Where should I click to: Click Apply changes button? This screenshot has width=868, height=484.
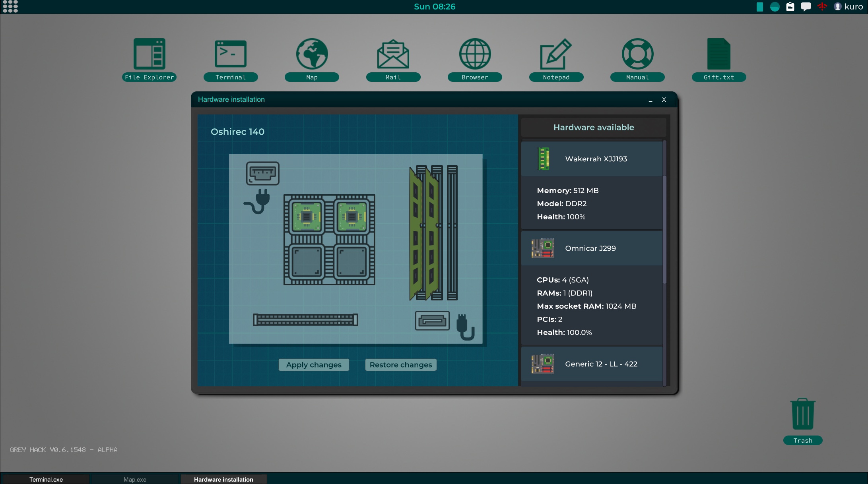click(x=314, y=364)
